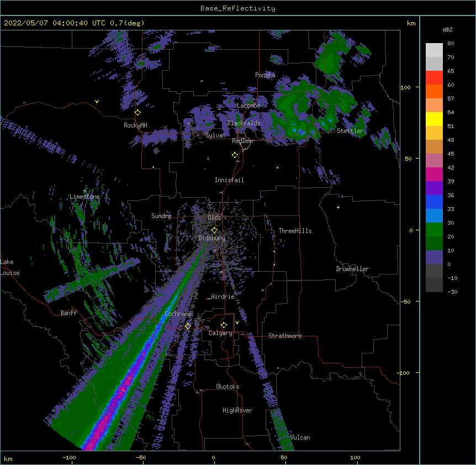Click the Banff town label
Image resolution: width=476 pixels, height=465 pixels.
click(68, 313)
